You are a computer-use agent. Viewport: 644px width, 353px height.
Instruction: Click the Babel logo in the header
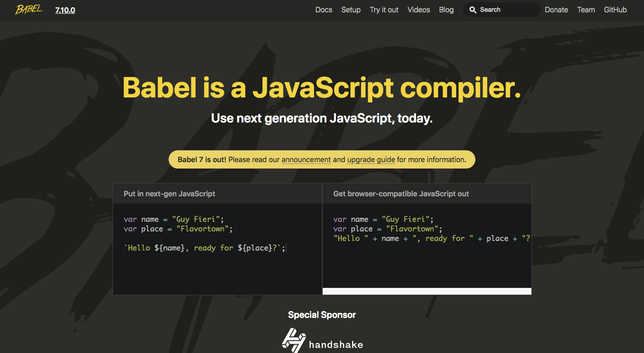(29, 10)
